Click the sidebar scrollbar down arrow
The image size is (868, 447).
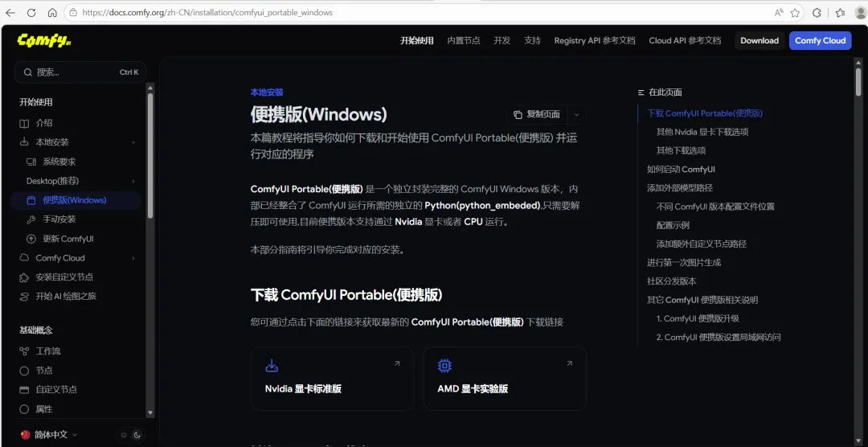click(x=150, y=413)
